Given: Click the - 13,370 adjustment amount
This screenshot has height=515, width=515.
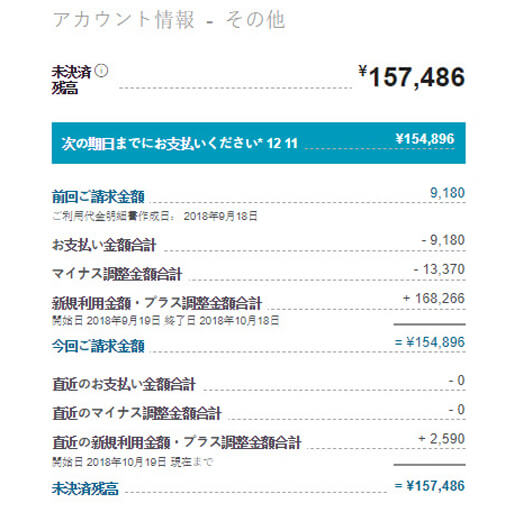Looking at the screenshot, I should [439, 269].
